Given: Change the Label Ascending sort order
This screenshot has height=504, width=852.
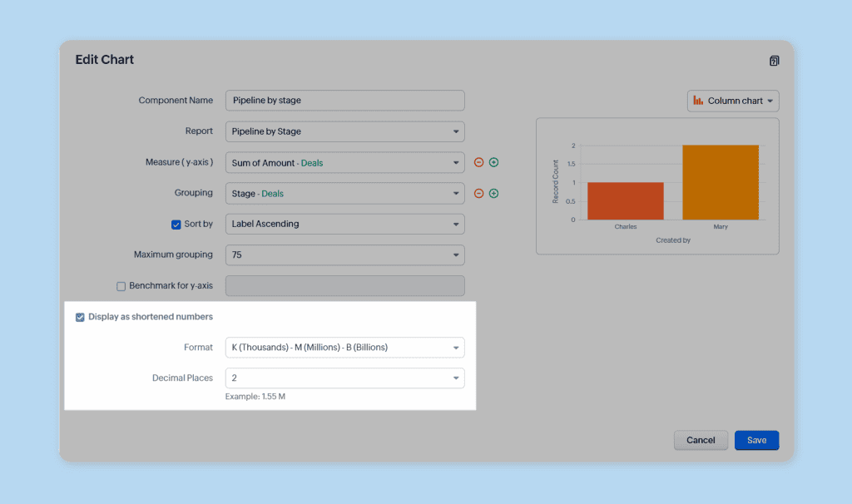Looking at the screenshot, I should 344,224.
